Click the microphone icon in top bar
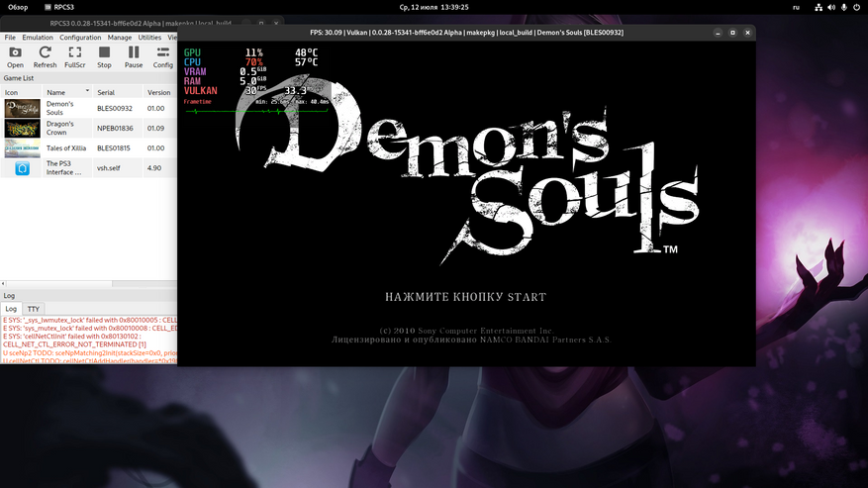The image size is (868, 488). pyautogui.click(x=843, y=7)
